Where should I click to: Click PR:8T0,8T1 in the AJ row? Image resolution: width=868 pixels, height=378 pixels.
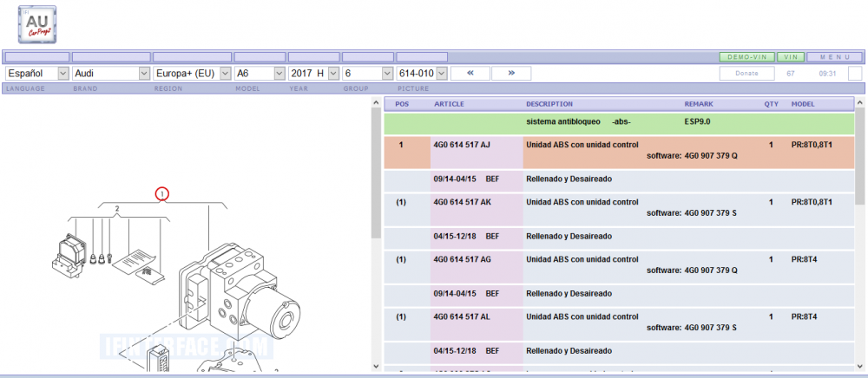812,145
